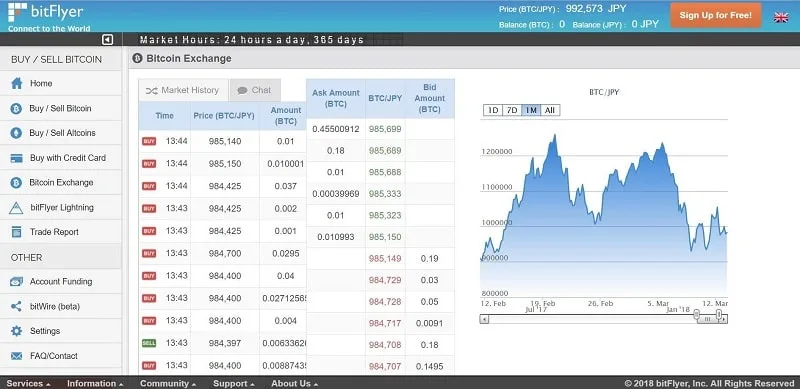Screen dimensions: 800x389
Task: Open bitWire (beta) link
Action: [61, 307]
